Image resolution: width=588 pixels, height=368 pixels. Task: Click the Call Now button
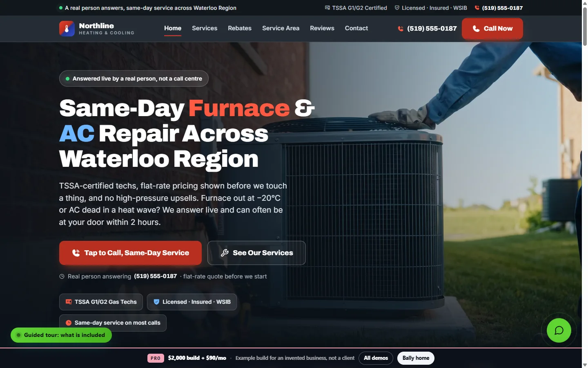pyautogui.click(x=492, y=29)
